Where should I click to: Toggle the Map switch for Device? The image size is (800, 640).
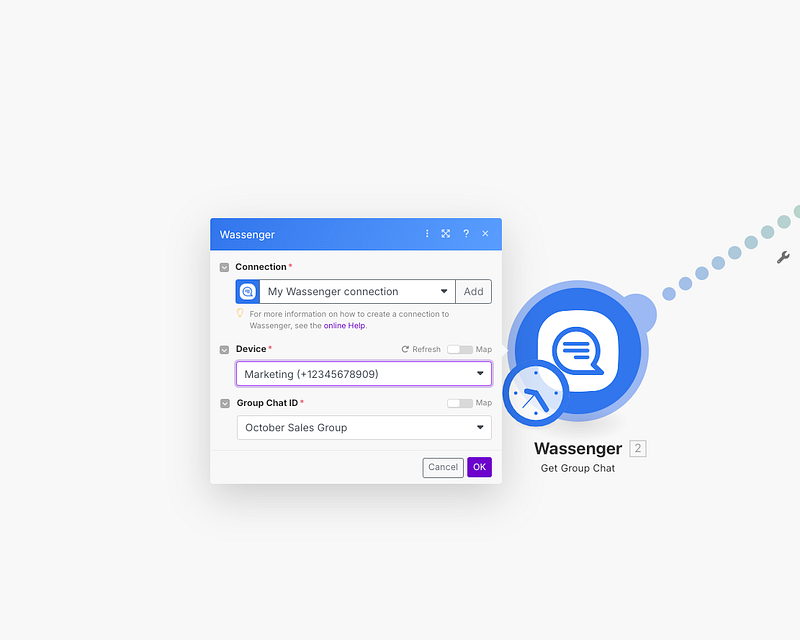(459, 350)
